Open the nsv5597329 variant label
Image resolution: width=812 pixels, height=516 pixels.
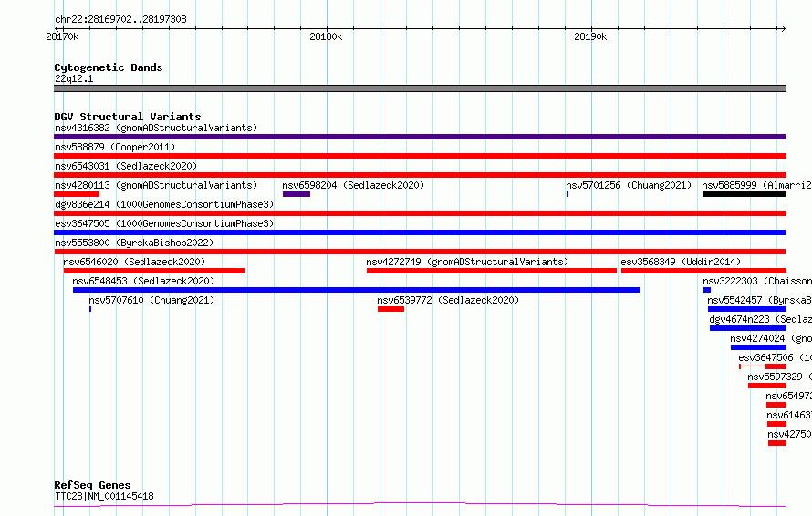pos(779,377)
